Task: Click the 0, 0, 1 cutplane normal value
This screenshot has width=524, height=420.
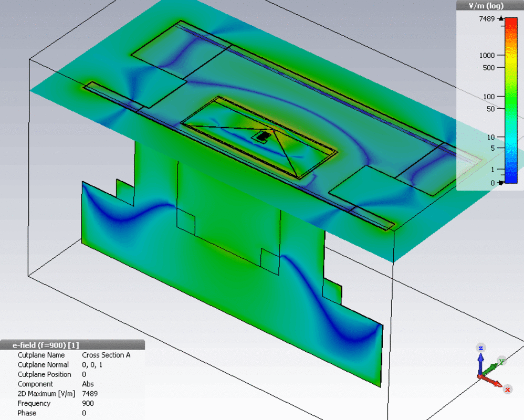Action: click(92, 365)
